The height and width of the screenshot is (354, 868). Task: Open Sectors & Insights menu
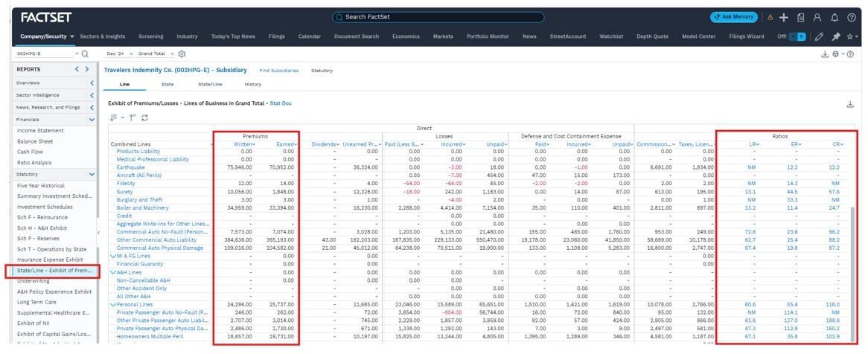(103, 36)
